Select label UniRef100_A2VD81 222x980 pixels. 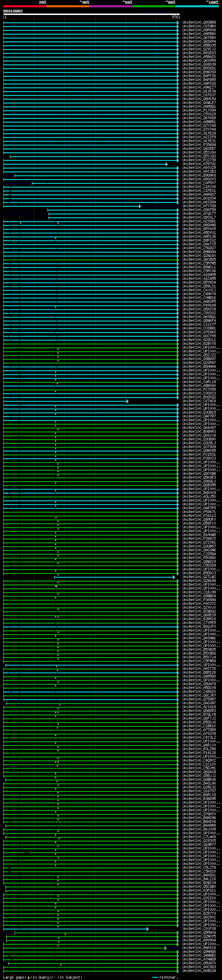[199, 221]
